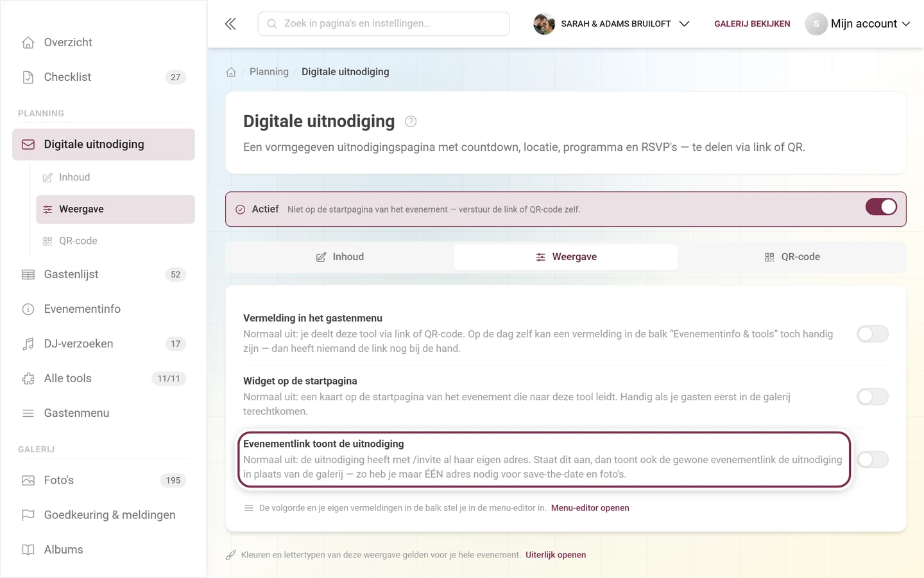Screen dimensions: 924x578
Task: Click Galerij bekijken button
Action: pyautogui.click(x=752, y=24)
